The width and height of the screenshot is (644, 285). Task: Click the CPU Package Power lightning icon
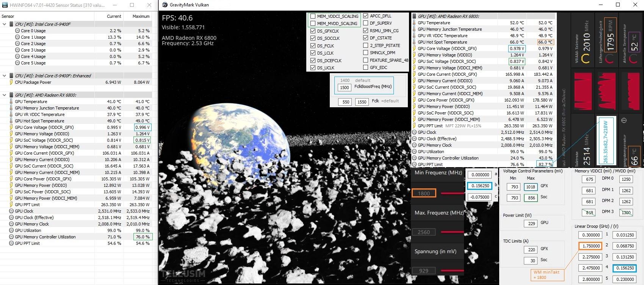click(11, 82)
